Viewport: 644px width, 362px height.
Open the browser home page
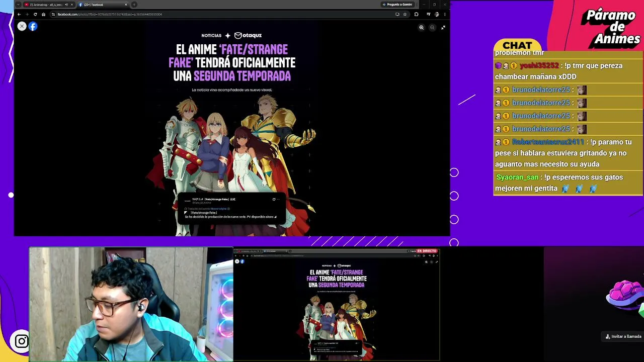click(x=43, y=14)
